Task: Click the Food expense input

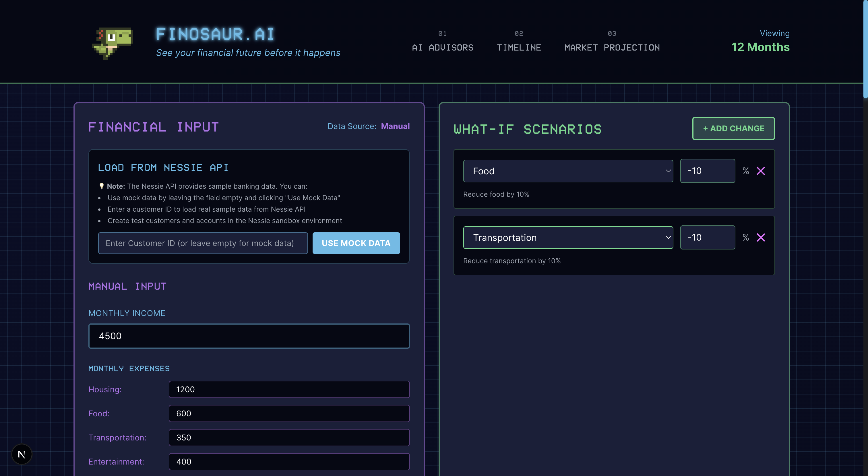Action: click(x=289, y=413)
